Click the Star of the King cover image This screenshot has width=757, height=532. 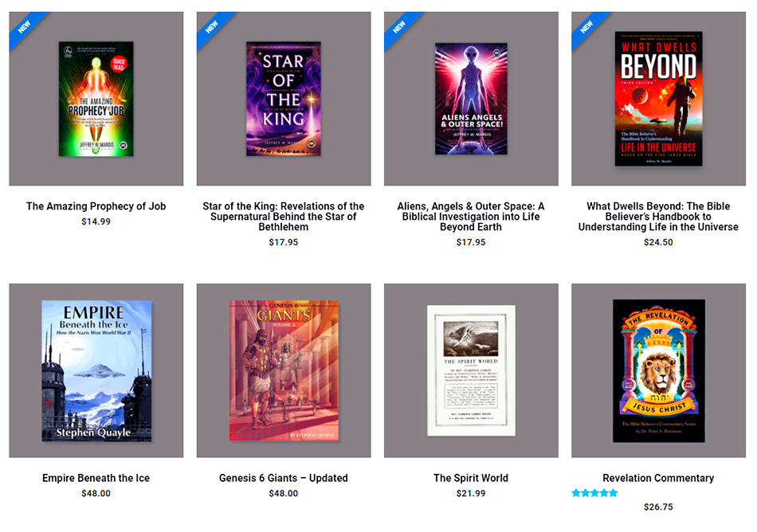click(x=284, y=99)
